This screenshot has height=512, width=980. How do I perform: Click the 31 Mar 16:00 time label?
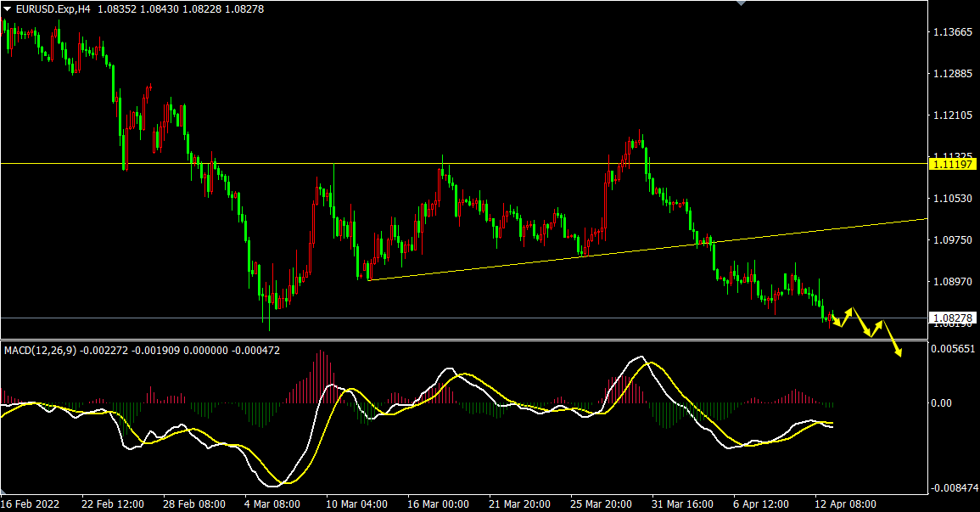(x=680, y=503)
